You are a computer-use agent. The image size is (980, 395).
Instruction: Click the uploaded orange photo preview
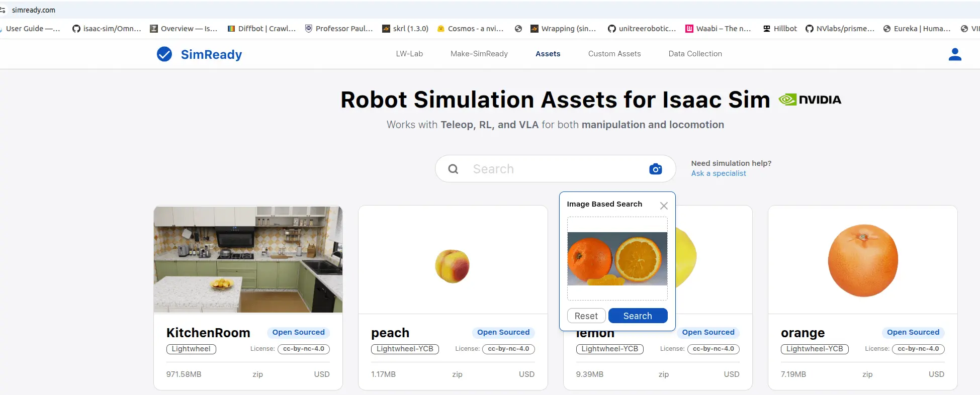tap(617, 259)
